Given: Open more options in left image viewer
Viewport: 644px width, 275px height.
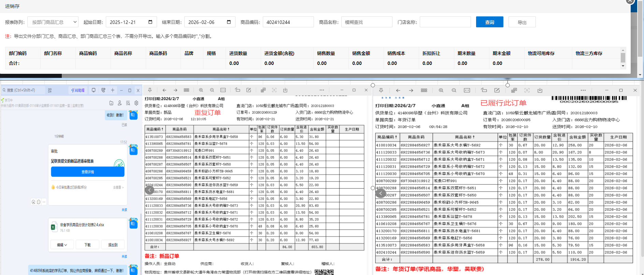Looking at the screenshot, I should click(321, 90).
